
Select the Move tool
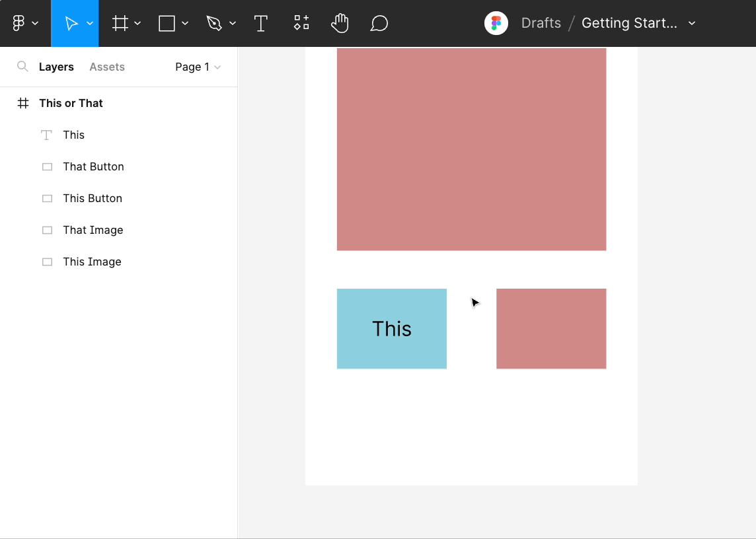click(x=70, y=24)
